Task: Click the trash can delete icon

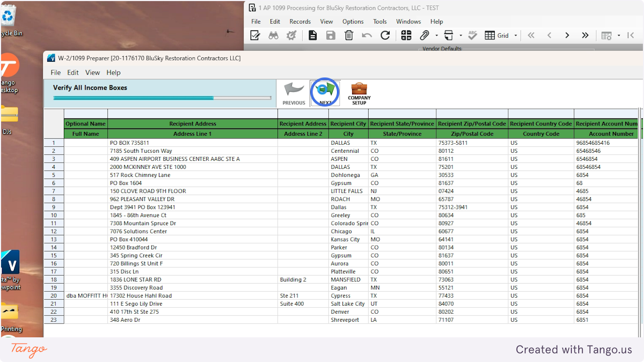Action: coord(349,35)
